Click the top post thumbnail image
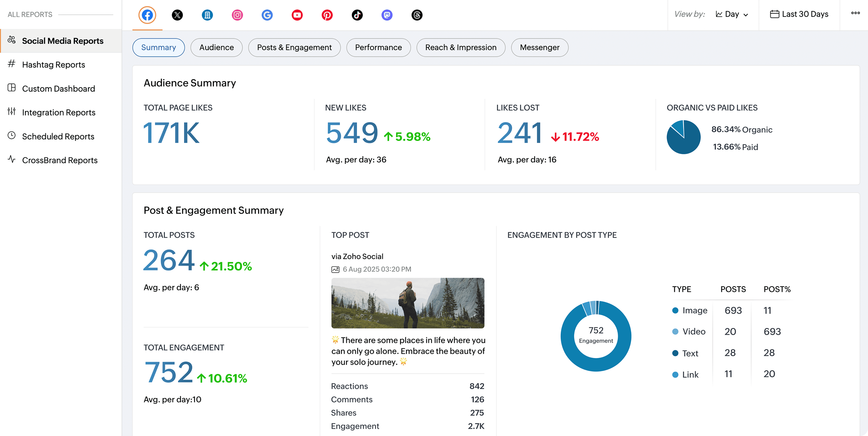 (x=408, y=303)
